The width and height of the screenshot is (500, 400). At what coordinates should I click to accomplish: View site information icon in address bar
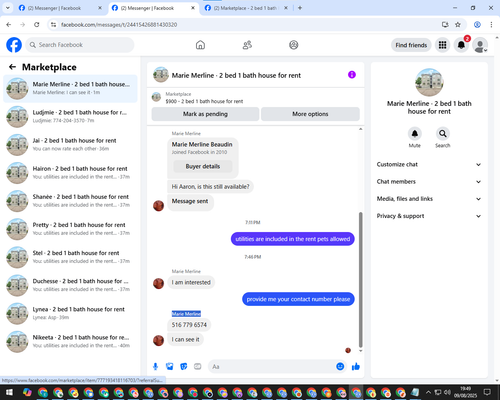coord(53,24)
